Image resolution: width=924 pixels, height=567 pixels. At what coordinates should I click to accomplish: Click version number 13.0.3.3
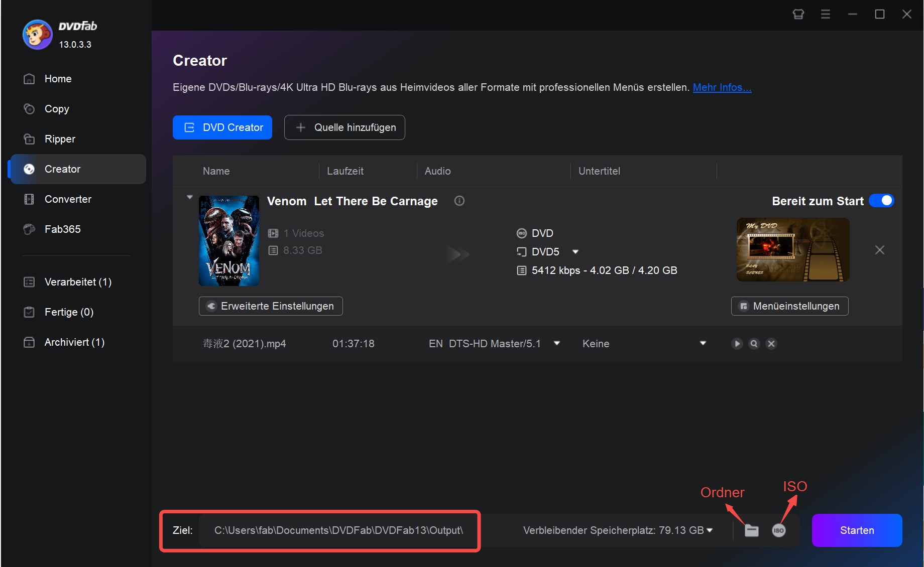pos(75,45)
